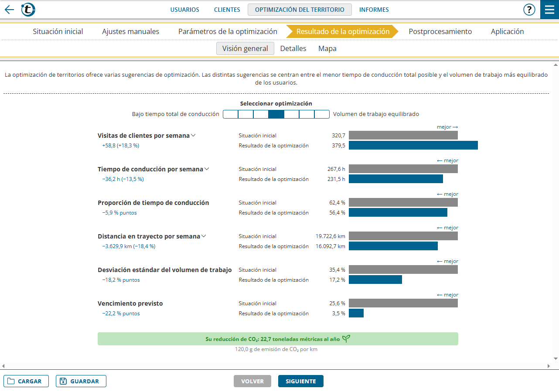Expand Distancia en trayecto por semana
Screen dimensions: 559x392
(x=204, y=236)
